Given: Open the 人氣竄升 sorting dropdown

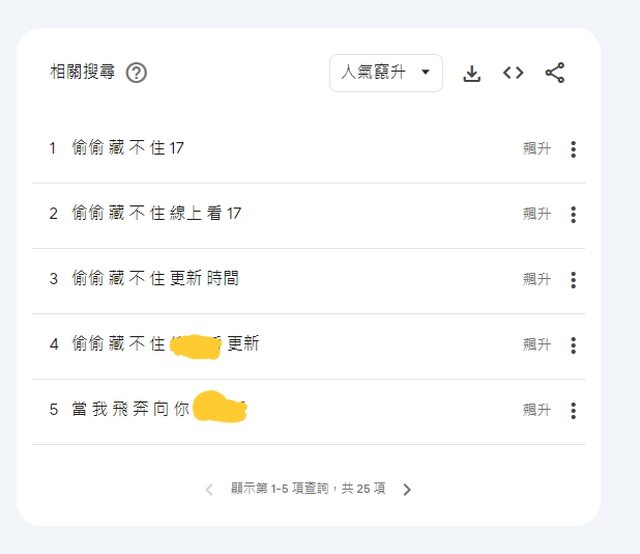Looking at the screenshot, I should [385, 73].
